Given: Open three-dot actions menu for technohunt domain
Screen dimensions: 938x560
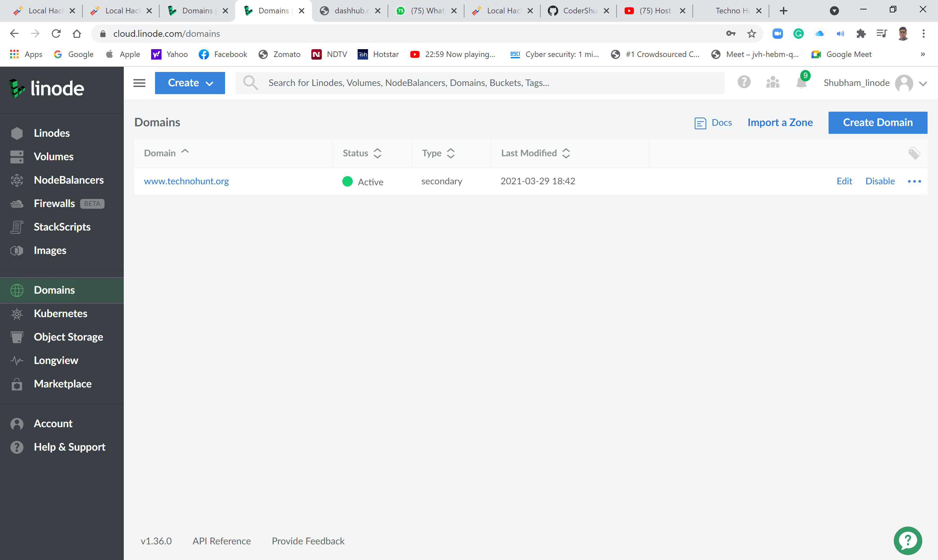Looking at the screenshot, I should [x=914, y=181].
